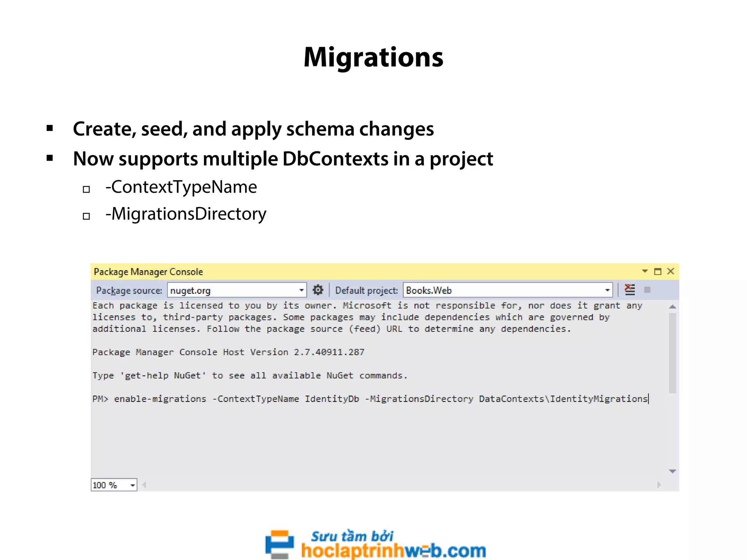This screenshot has height=560, width=747.
Task: Click the Clear Console icon
Action: tap(630, 290)
